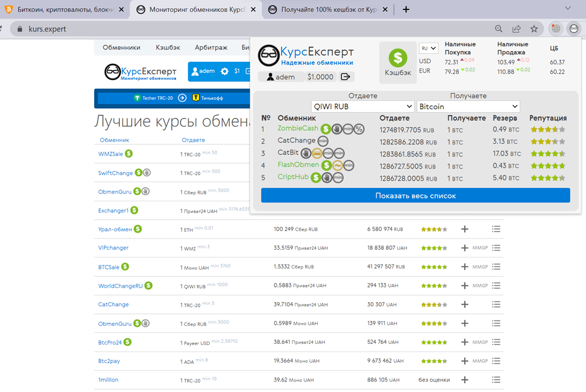
Task: Click the plus icon in the WorldChangeRU row
Action: pos(465,285)
